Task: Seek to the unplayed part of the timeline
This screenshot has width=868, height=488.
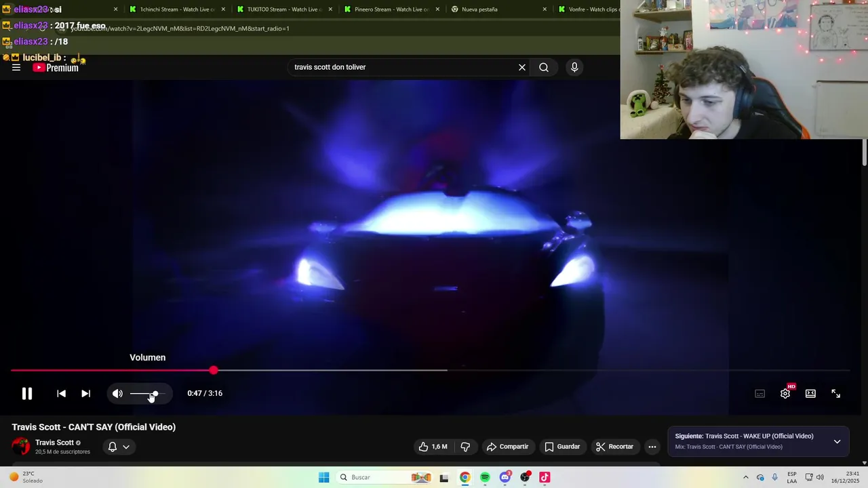Action: coord(532,370)
